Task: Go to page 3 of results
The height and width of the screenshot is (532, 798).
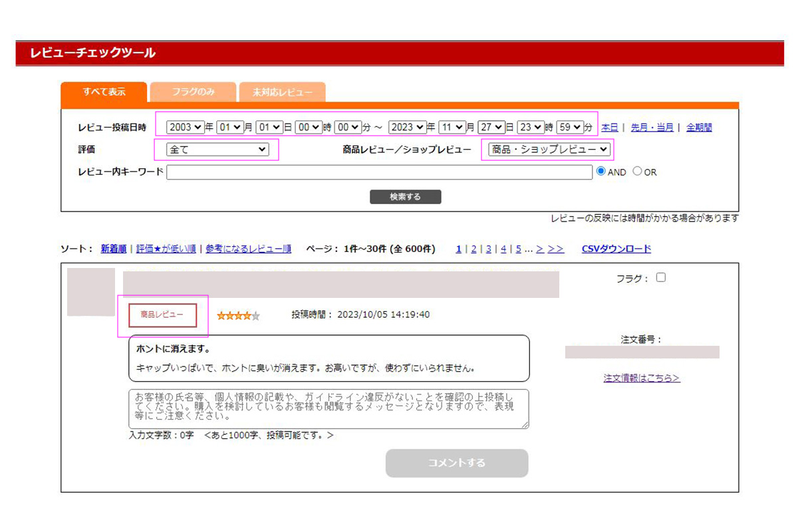Action: [x=489, y=249]
